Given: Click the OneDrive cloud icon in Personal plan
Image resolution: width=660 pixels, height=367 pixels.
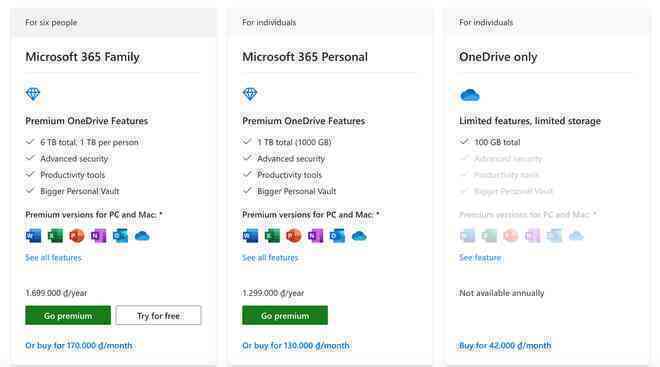Looking at the screenshot, I should click(x=359, y=236).
